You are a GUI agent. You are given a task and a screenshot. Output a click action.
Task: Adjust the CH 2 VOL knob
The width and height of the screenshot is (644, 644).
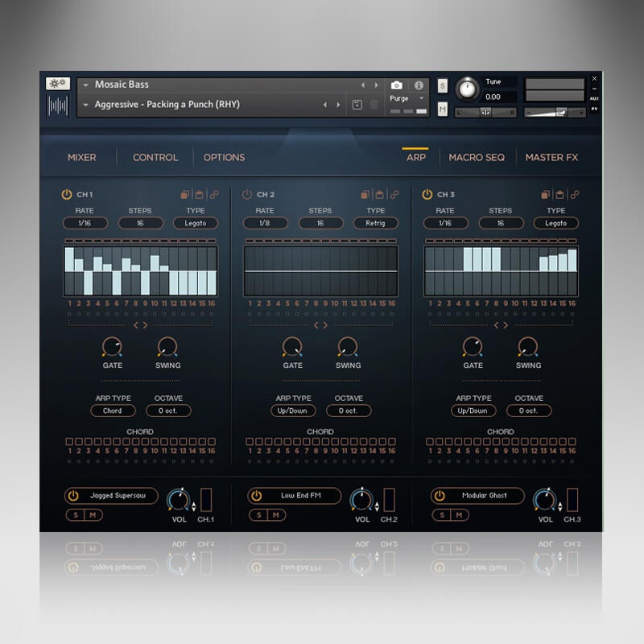pyautogui.click(x=361, y=499)
